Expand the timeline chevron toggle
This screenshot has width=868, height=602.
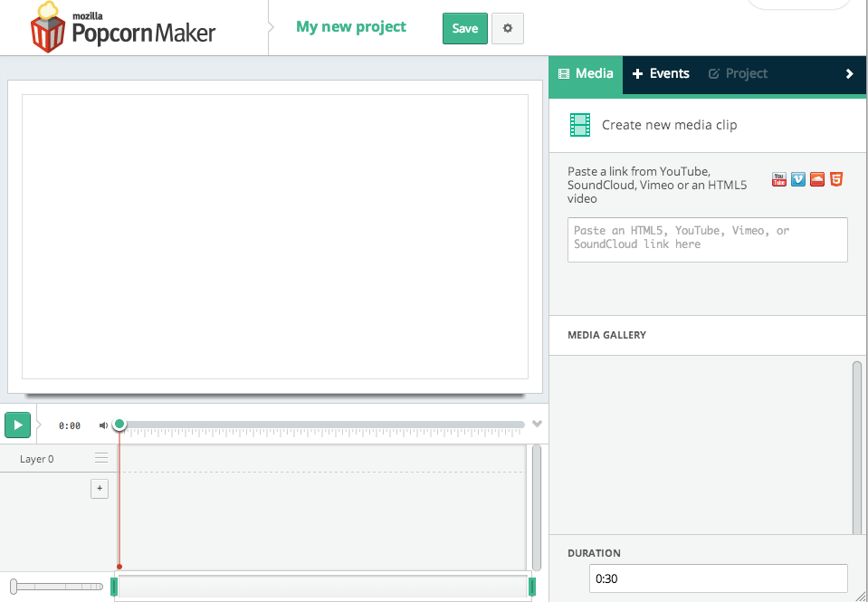[x=537, y=424]
